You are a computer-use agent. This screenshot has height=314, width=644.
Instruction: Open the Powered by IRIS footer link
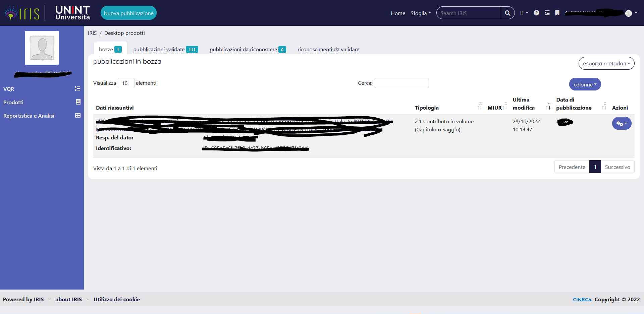23,299
